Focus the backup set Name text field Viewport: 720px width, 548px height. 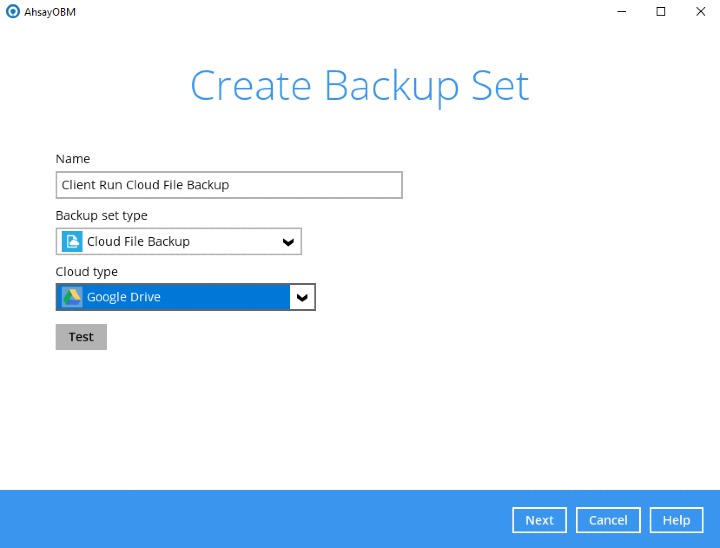(229, 185)
